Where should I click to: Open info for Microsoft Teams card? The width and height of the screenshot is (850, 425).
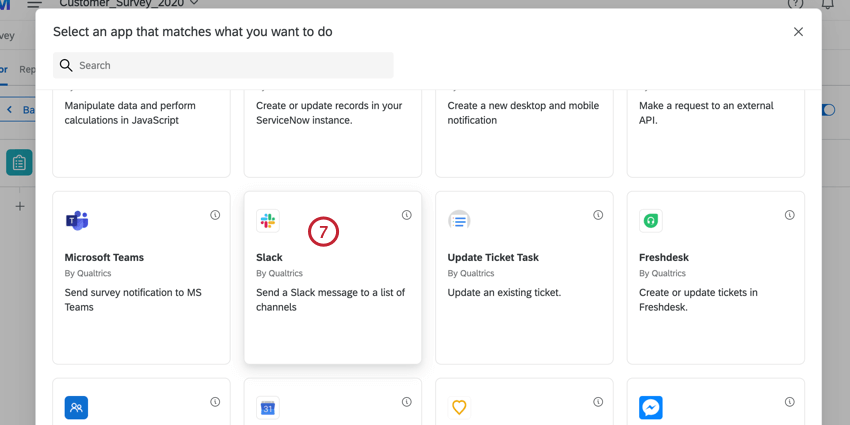[x=215, y=215]
